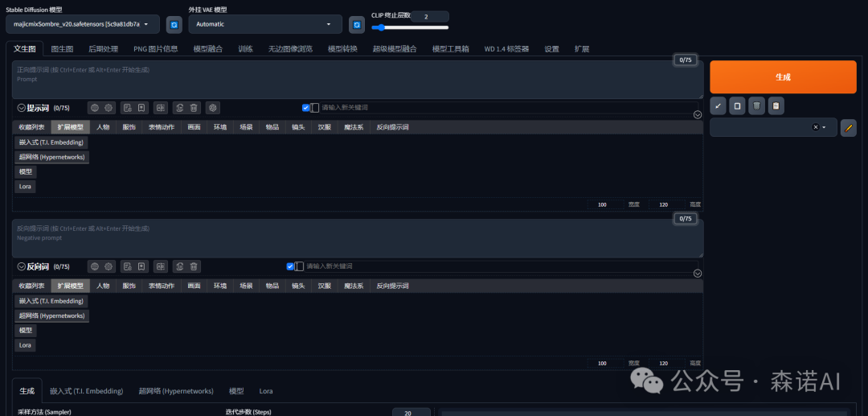This screenshot has width=868, height=416.
Task: Click the 迭代步数 (Steps) value field
Action: click(411, 413)
